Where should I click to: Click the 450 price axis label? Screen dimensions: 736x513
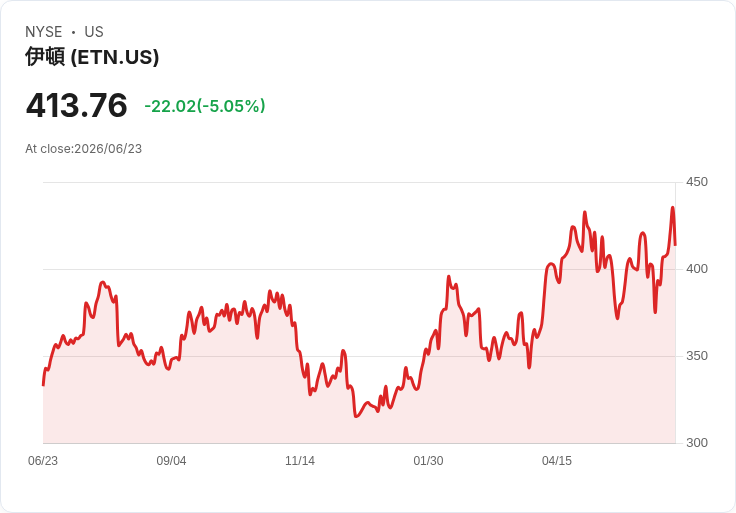coord(697,182)
